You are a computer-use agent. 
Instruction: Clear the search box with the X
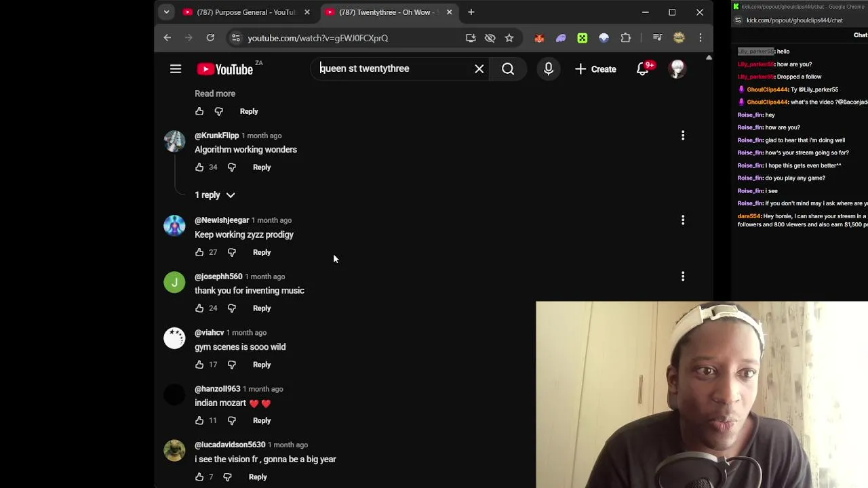click(479, 68)
